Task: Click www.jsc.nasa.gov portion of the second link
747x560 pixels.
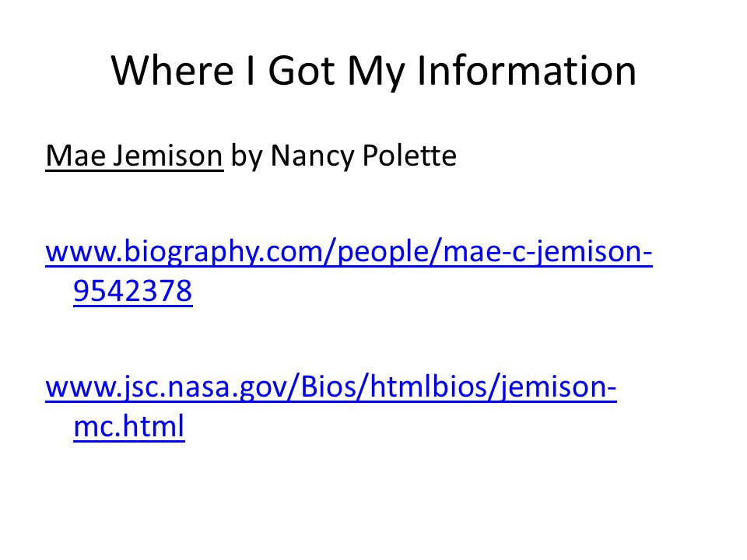Action: 165,387
